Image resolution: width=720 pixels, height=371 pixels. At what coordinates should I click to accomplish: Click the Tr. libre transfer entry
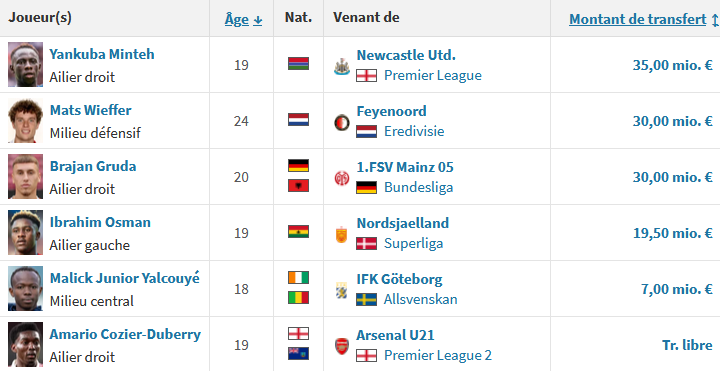(x=687, y=345)
